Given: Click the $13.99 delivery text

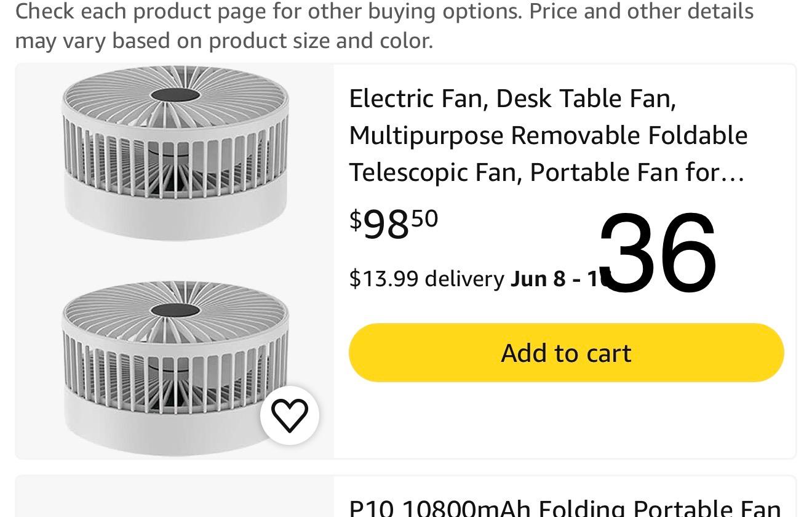Looking at the screenshot, I should 426,279.
